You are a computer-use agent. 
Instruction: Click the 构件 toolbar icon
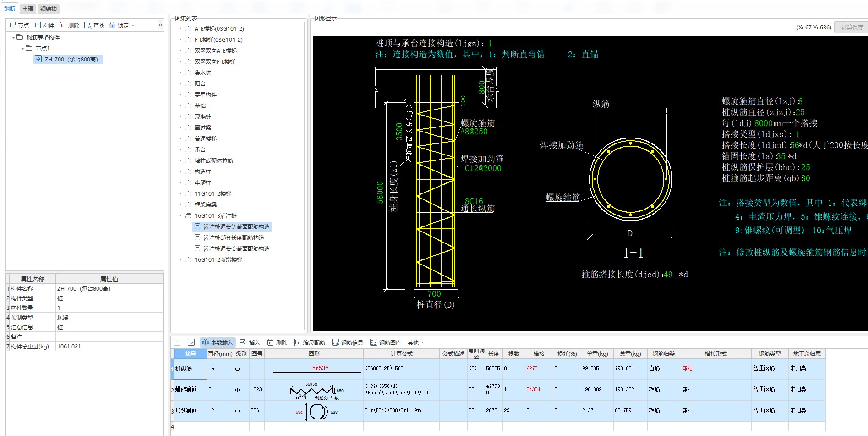[x=38, y=25]
